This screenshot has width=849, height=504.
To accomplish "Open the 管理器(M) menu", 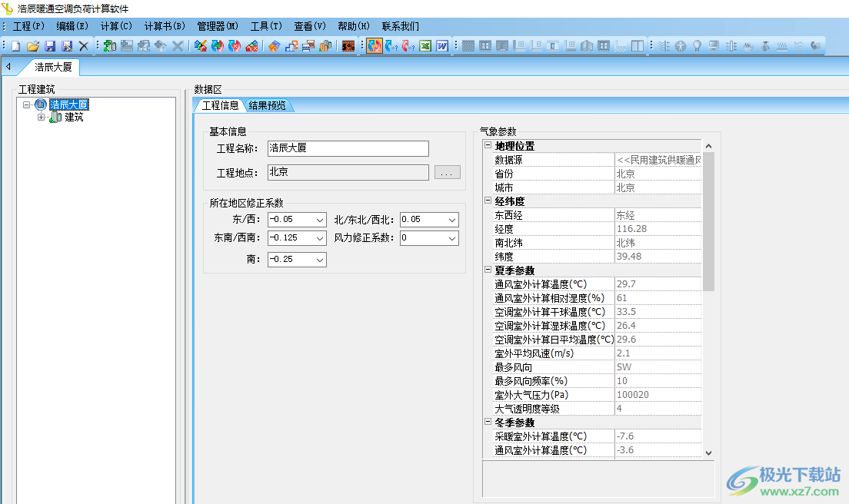I will (218, 26).
